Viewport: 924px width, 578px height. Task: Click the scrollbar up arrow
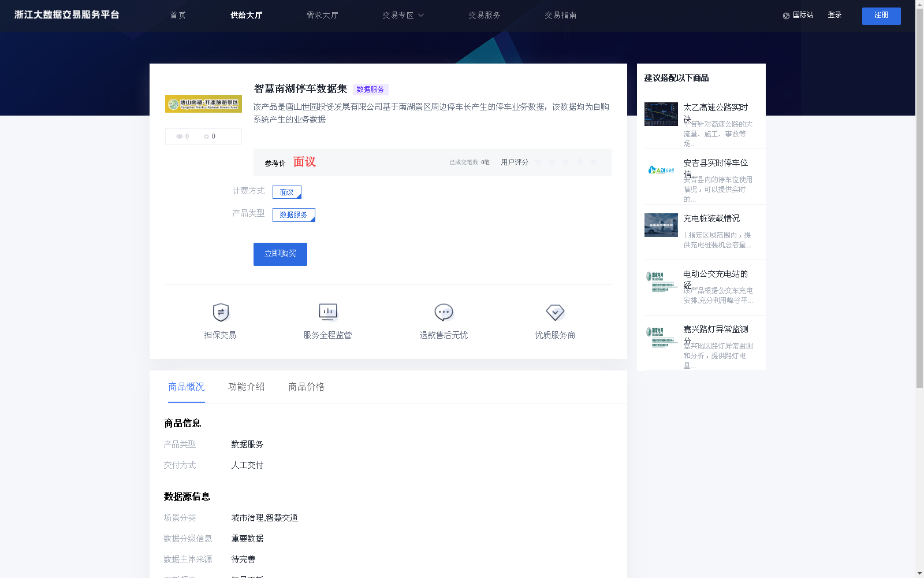tap(919, 3)
